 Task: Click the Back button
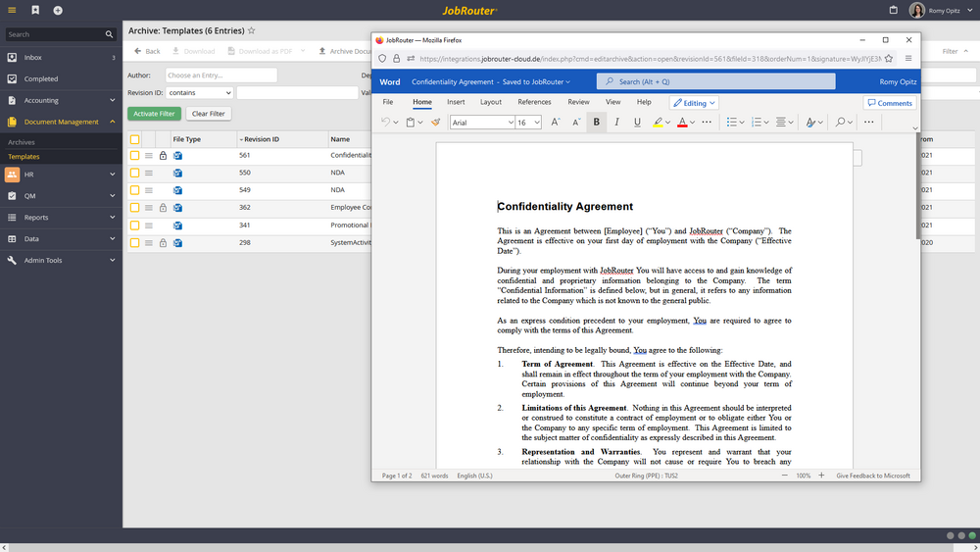[x=148, y=51]
